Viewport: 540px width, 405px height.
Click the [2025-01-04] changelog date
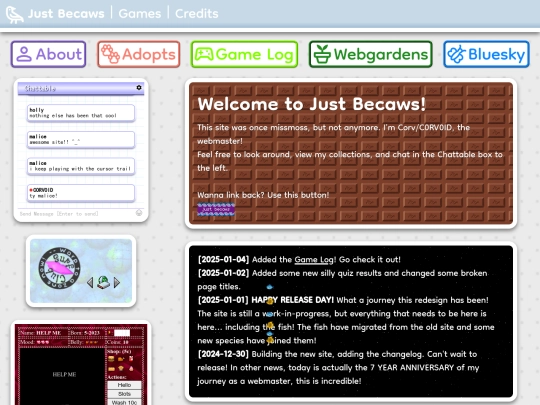pos(223,259)
